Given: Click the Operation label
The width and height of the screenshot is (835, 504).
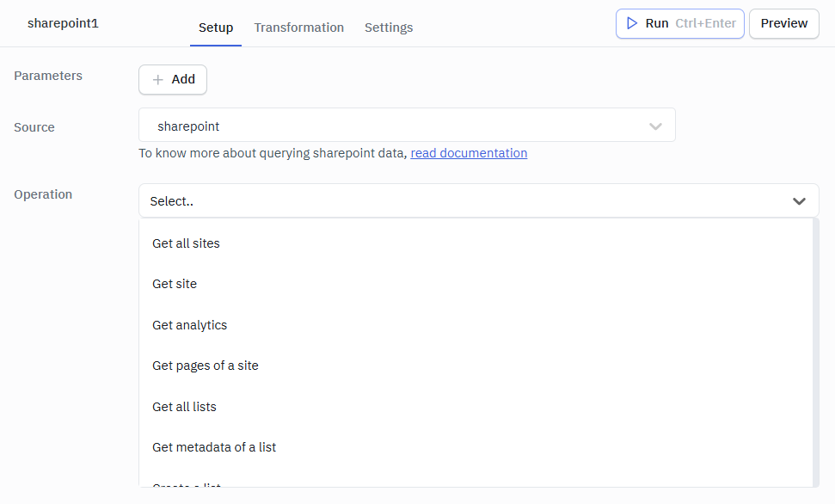Looking at the screenshot, I should click(x=43, y=194).
